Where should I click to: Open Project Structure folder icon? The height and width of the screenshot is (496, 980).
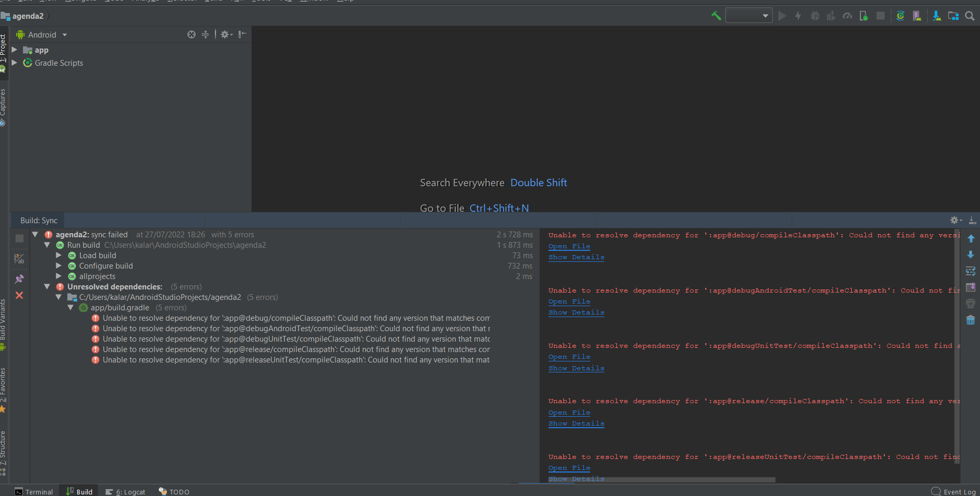pyautogui.click(x=953, y=16)
